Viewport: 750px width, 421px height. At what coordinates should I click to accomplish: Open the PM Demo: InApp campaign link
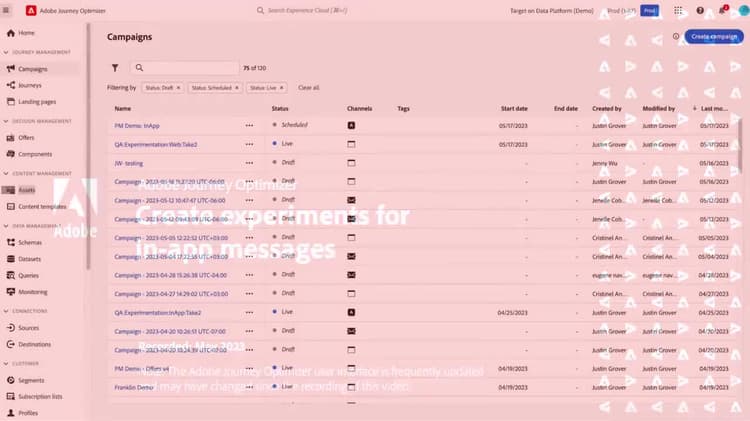point(137,125)
